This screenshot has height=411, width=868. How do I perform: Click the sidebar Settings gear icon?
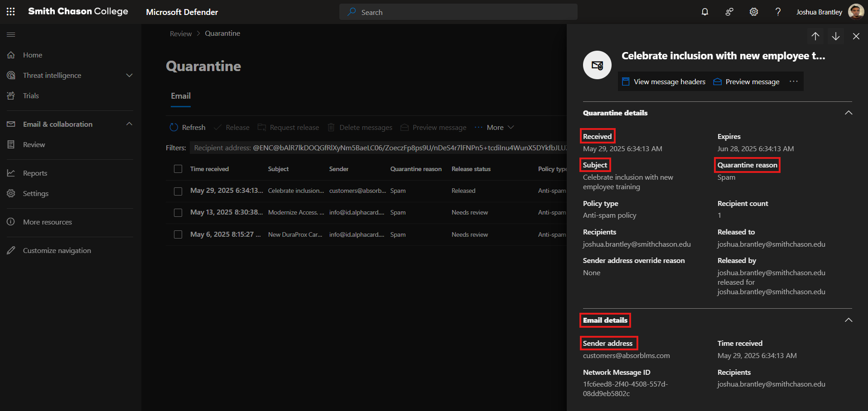(11, 193)
